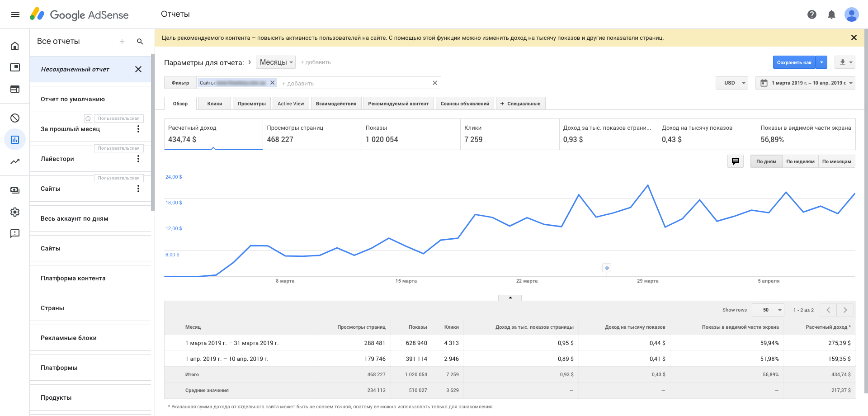Switch to the Клики tab
This screenshot has height=416, width=868.
point(214,104)
